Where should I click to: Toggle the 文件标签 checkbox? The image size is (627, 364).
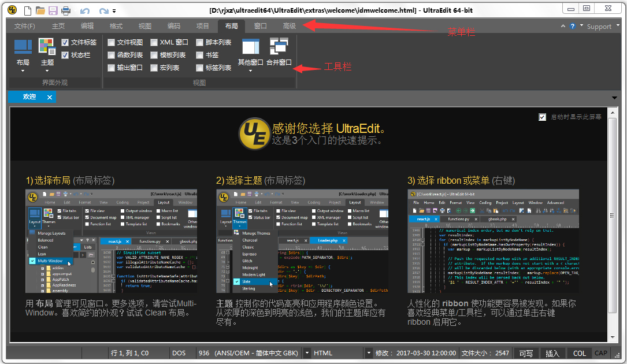click(x=65, y=42)
